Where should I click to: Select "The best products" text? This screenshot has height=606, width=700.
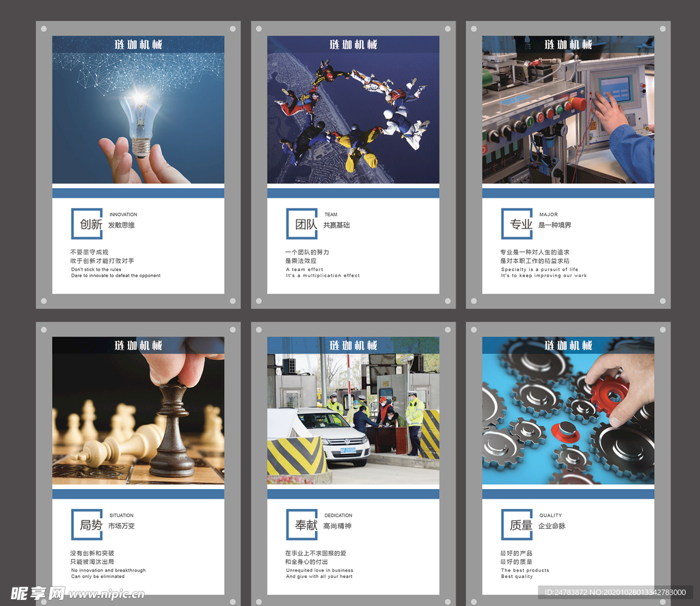[x=525, y=570]
